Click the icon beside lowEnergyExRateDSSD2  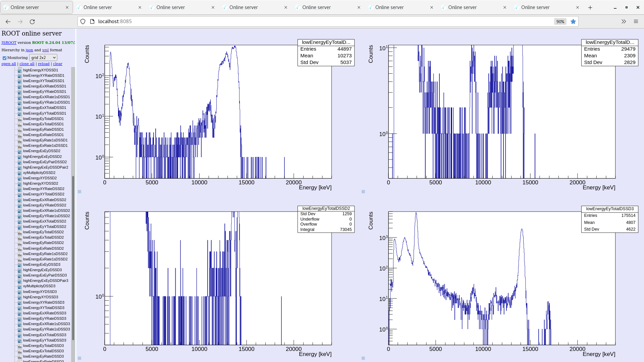[20, 249]
